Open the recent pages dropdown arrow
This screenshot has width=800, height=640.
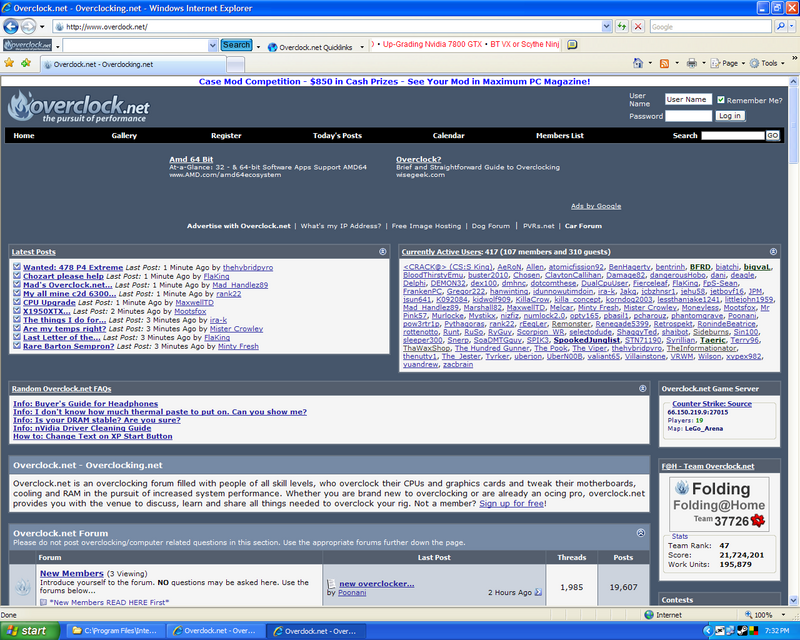42,27
